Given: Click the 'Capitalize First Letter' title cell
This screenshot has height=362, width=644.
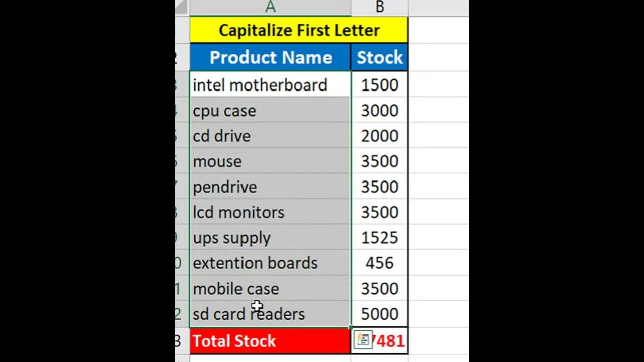Looking at the screenshot, I should coord(298,30).
